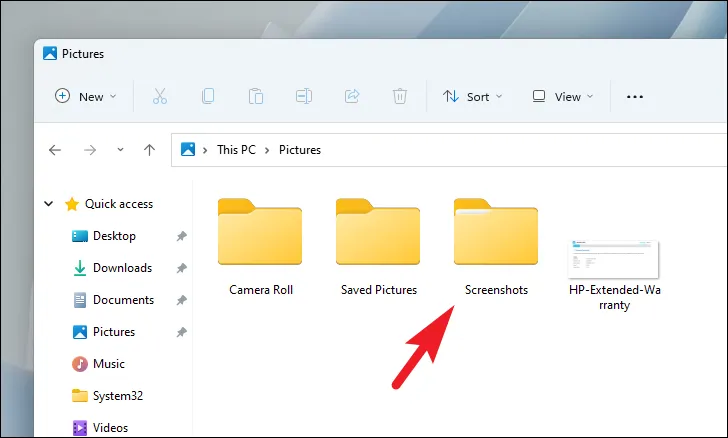Unpin Desktop using its pin icon
728x438 pixels.
[181, 236]
